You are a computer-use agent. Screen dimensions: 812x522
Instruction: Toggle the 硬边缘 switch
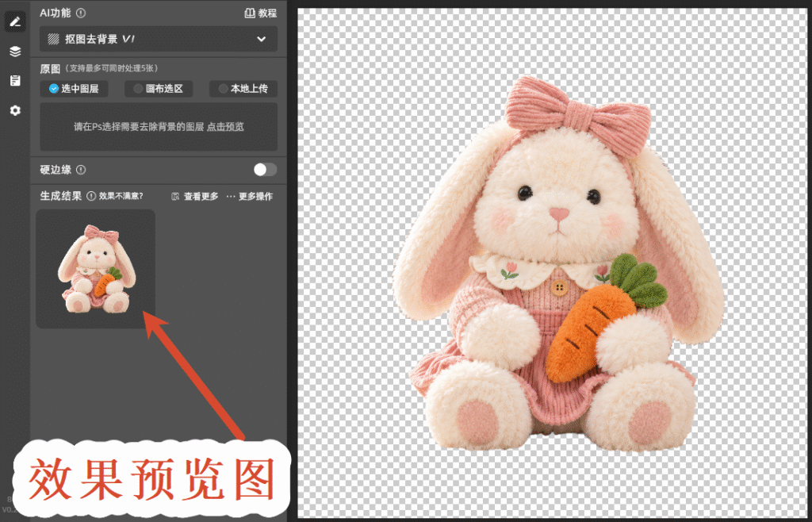point(265,170)
